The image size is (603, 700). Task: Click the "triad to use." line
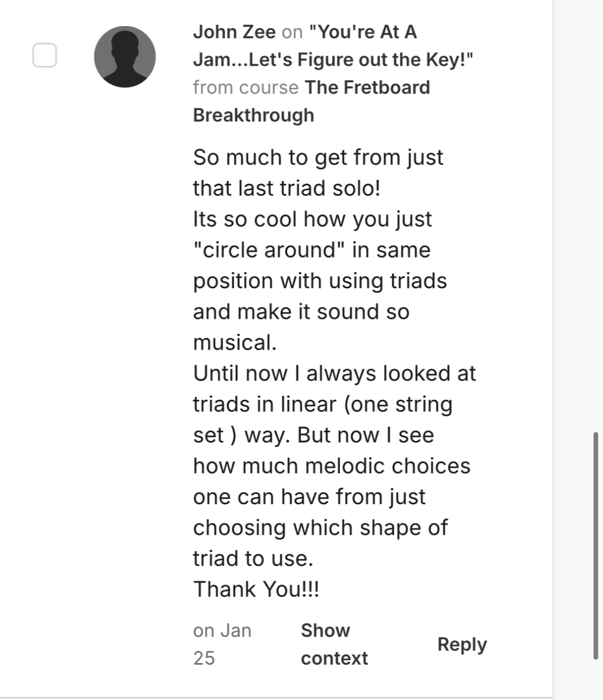point(253,558)
